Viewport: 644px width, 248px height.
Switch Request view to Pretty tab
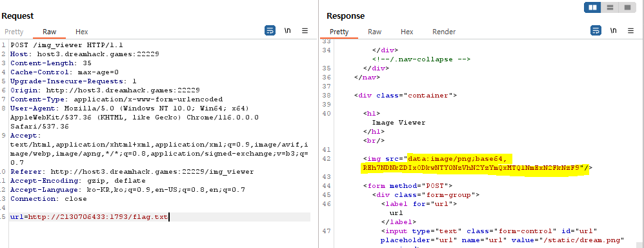[x=14, y=32]
